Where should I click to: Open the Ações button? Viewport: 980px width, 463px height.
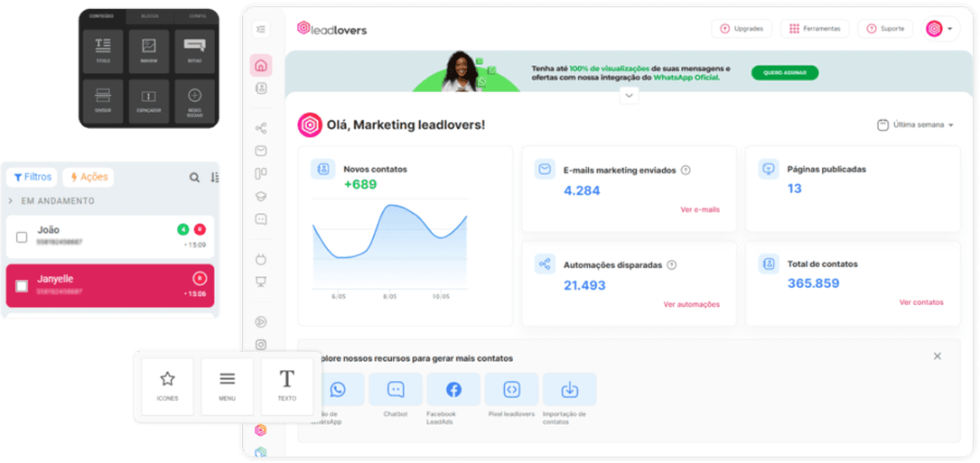tap(89, 178)
